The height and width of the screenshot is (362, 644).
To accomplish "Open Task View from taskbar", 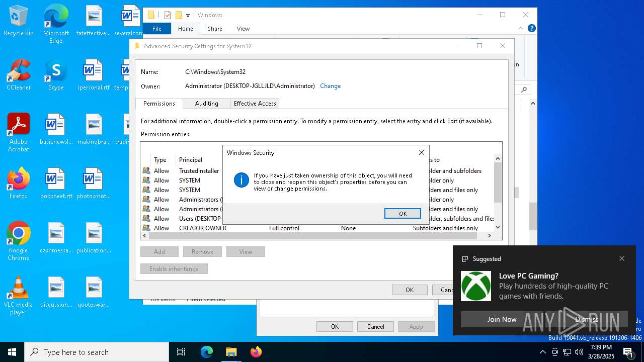I will coord(181,352).
